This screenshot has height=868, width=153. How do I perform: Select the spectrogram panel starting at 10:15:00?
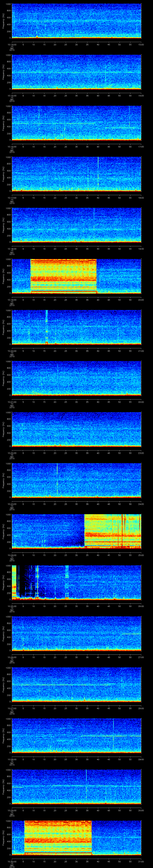pyautogui.click(x=76, y=72)
